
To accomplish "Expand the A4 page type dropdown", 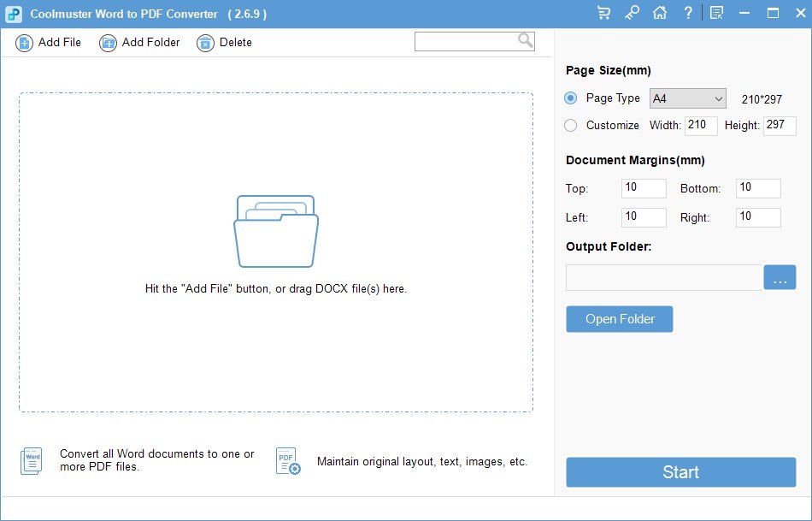I will (687, 98).
